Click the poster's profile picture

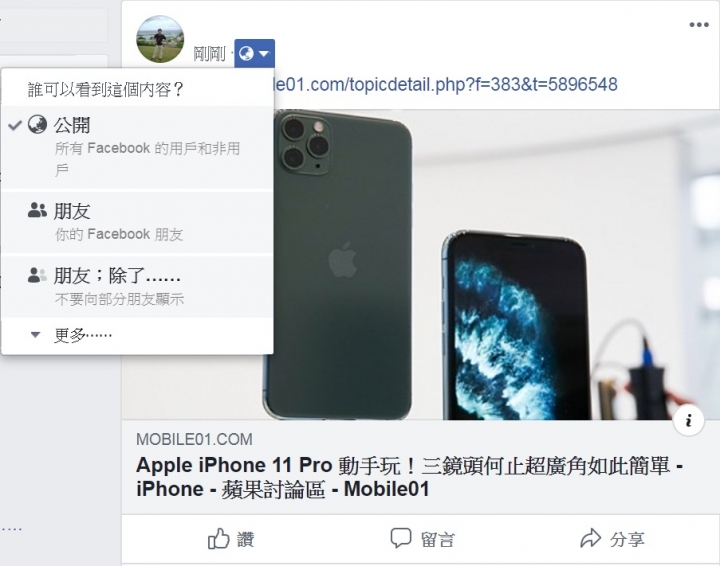click(160, 39)
